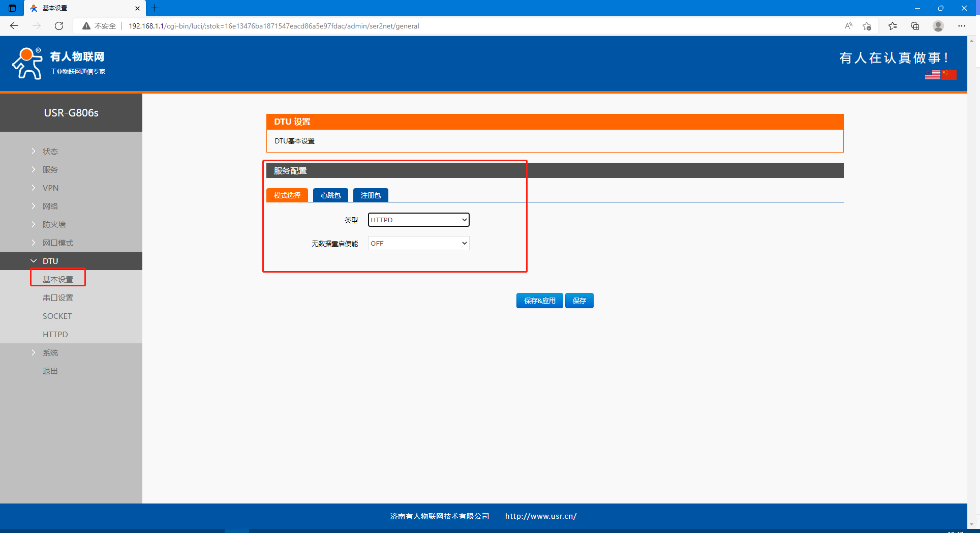Switch to the 注册包 tab
980x533 pixels.
(371, 195)
